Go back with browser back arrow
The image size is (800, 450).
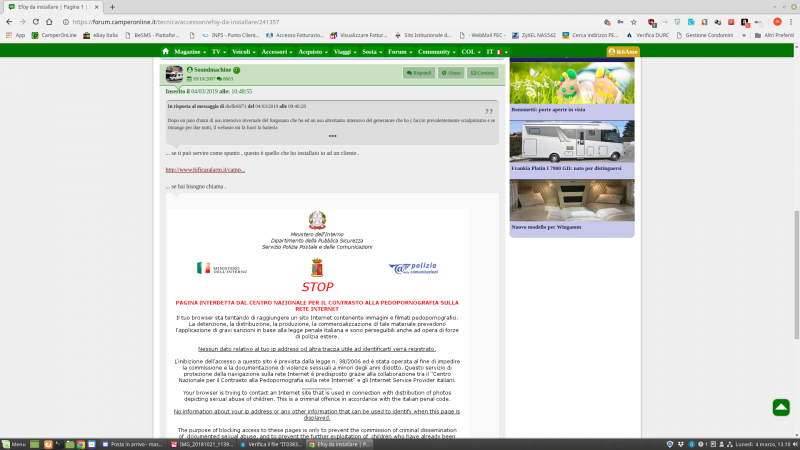coord(9,22)
